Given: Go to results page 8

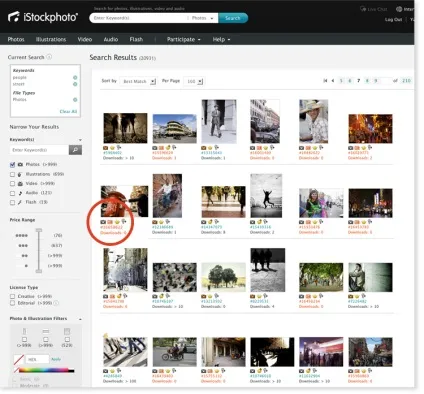Looking at the screenshot, I should click(x=367, y=81).
